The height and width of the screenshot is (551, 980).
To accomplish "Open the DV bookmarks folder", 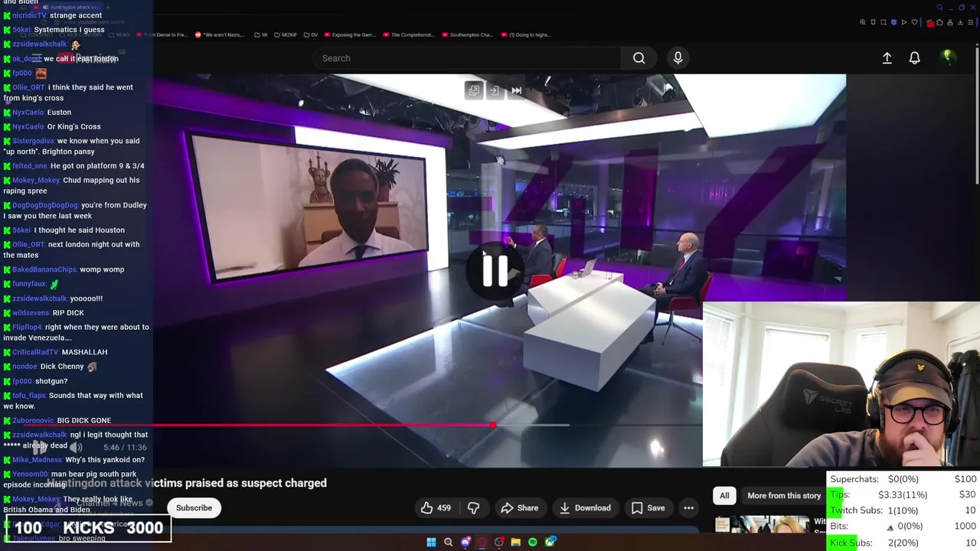I will click(311, 34).
